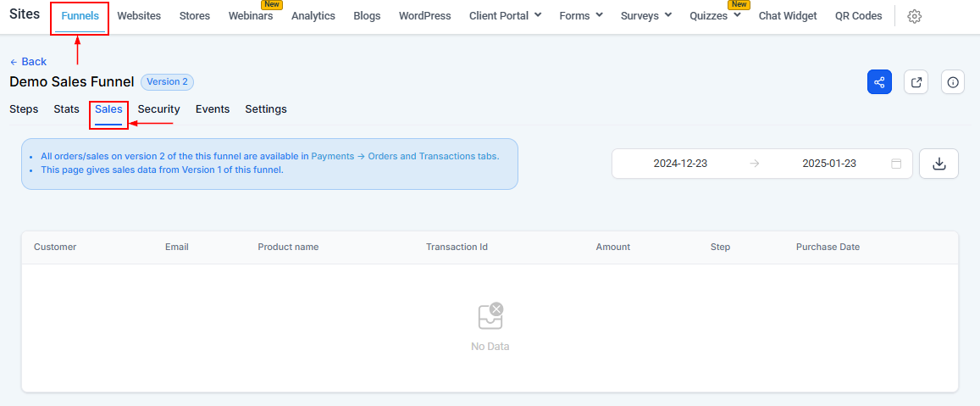The width and height of the screenshot is (980, 406).
Task: Click the Purchase Date column header
Action: point(828,247)
